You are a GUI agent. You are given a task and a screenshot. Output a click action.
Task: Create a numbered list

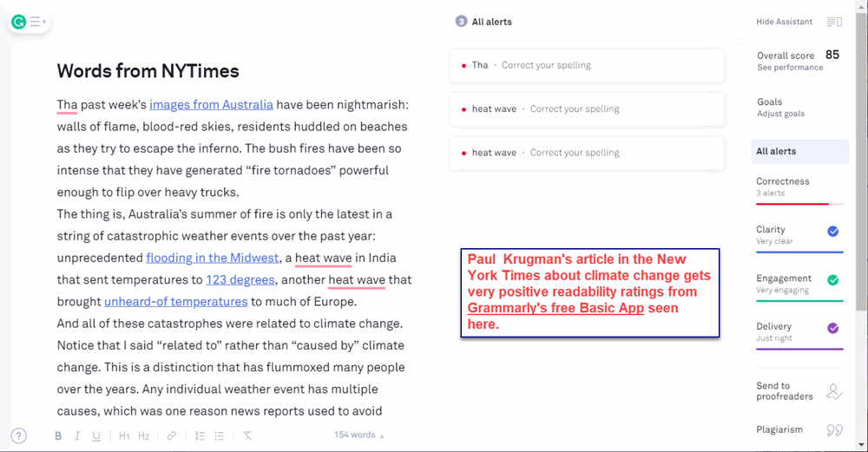pos(200,436)
